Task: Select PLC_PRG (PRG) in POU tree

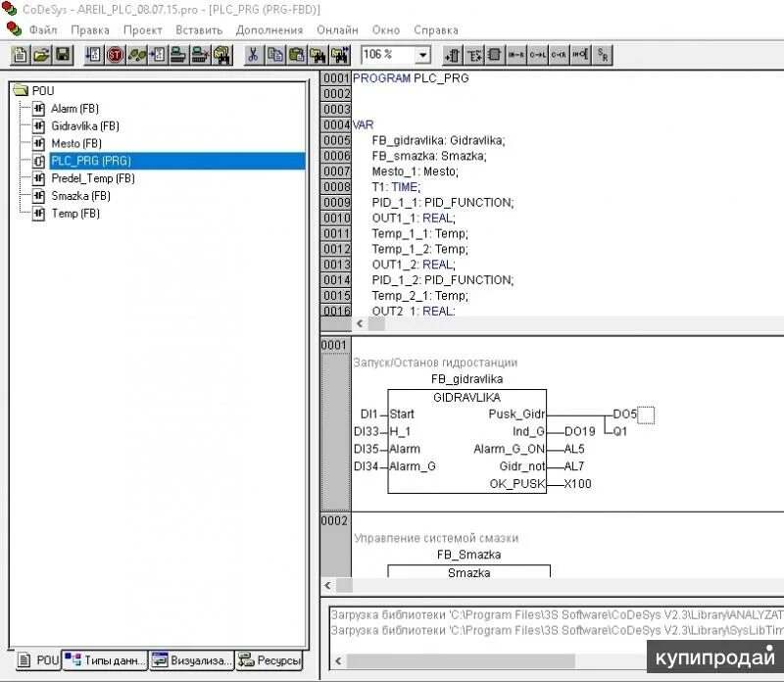Action: pos(91,161)
